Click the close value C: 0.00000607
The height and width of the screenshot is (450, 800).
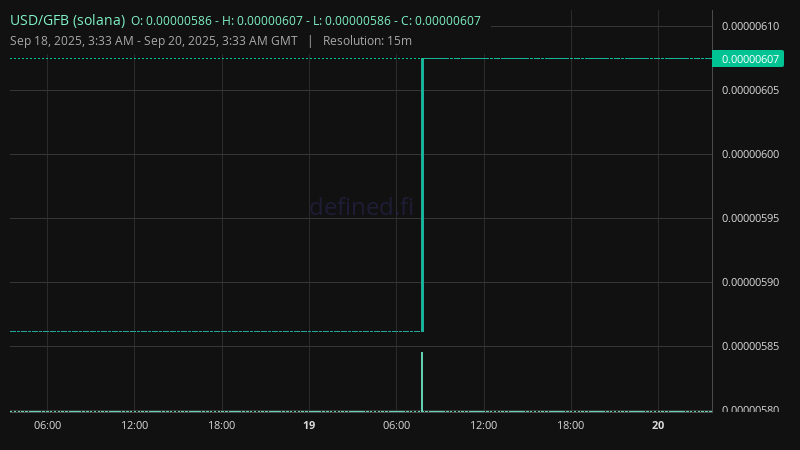pos(441,21)
